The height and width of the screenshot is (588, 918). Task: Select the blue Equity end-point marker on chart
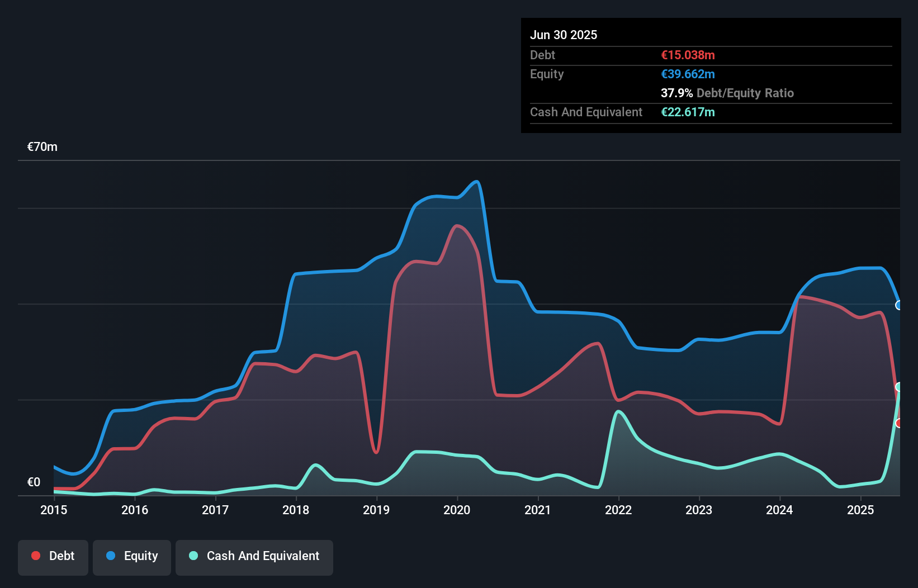(x=899, y=305)
